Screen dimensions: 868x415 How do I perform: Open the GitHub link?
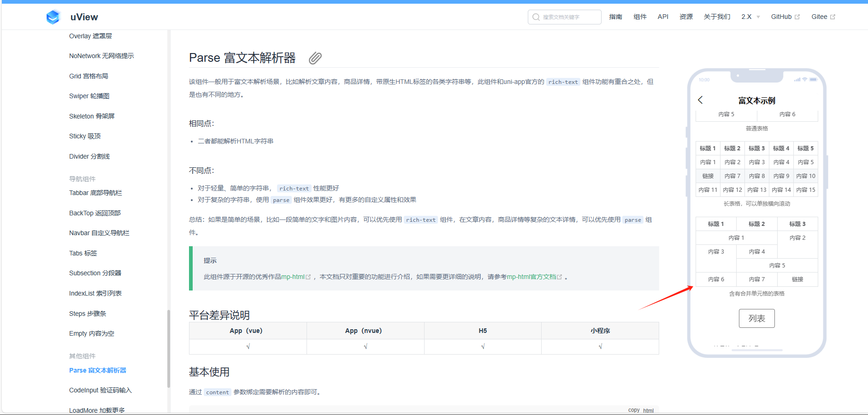pyautogui.click(x=781, y=17)
